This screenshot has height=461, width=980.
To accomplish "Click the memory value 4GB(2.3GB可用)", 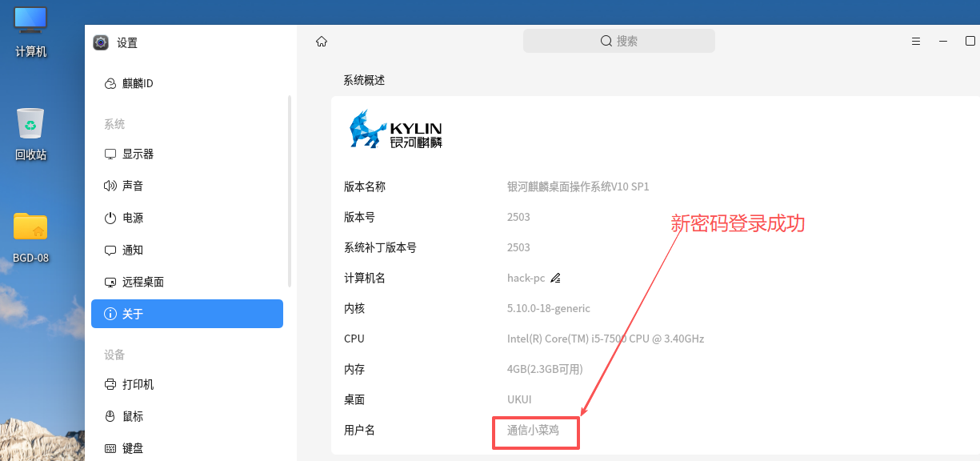I will coord(545,369).
